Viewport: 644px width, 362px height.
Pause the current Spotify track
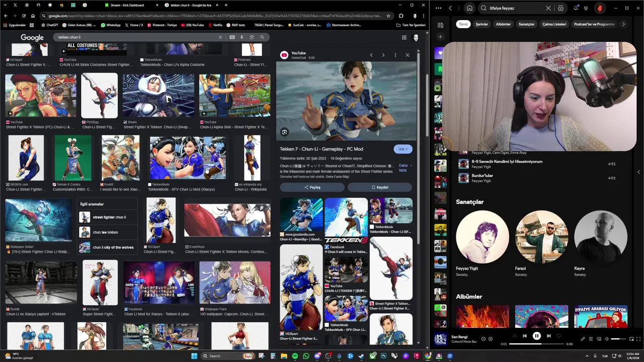point(536,336)
